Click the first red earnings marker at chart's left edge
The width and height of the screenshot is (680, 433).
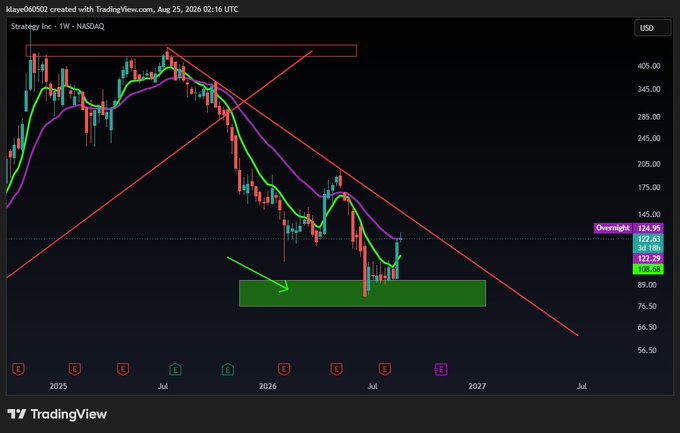point(18,369)
